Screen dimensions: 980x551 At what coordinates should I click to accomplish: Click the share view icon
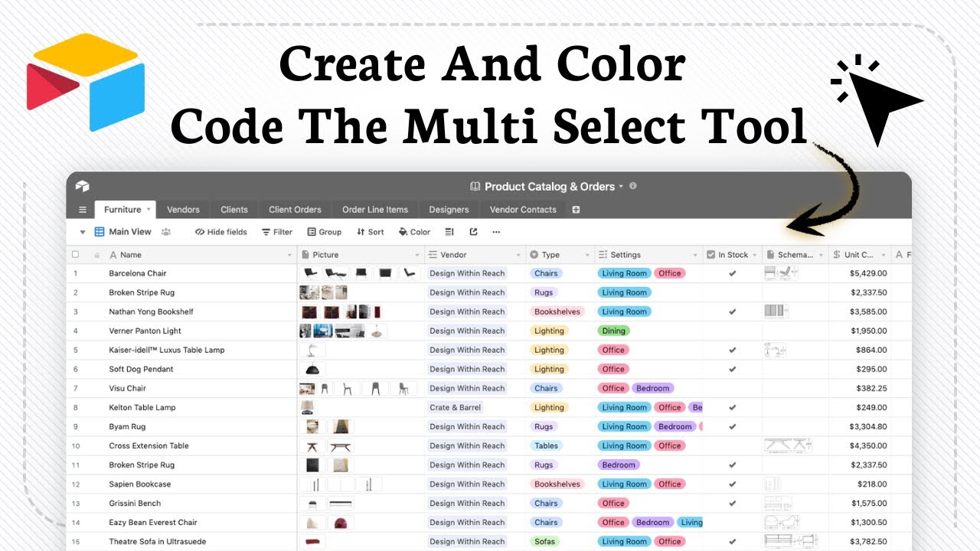(473, 232)
